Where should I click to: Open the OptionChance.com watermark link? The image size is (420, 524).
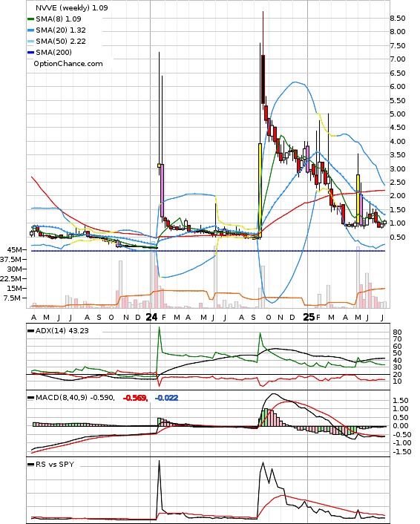click(x=68, y=64)
